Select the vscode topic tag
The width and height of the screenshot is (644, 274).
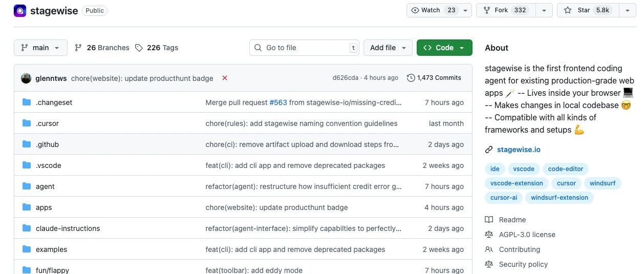click(524, 168)
